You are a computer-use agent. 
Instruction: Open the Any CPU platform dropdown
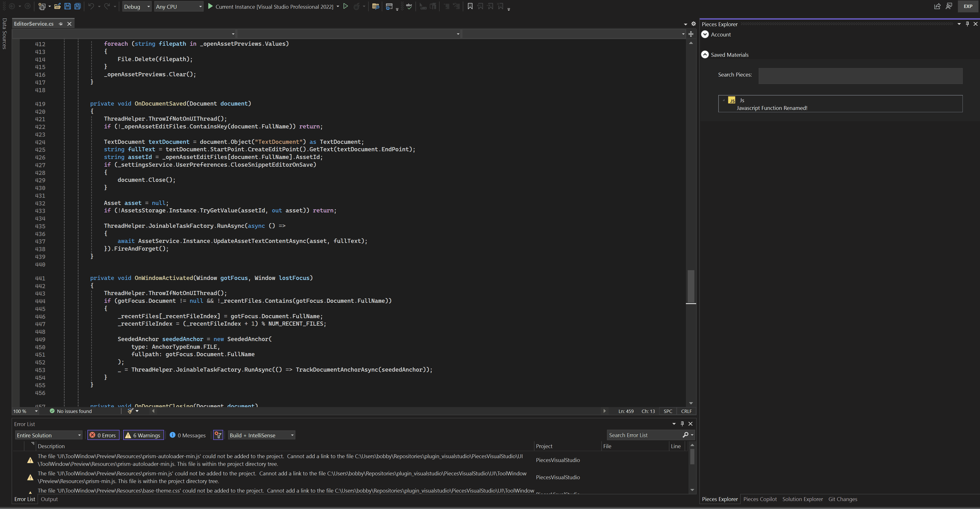pyautogui.click(x=178, y=6)
